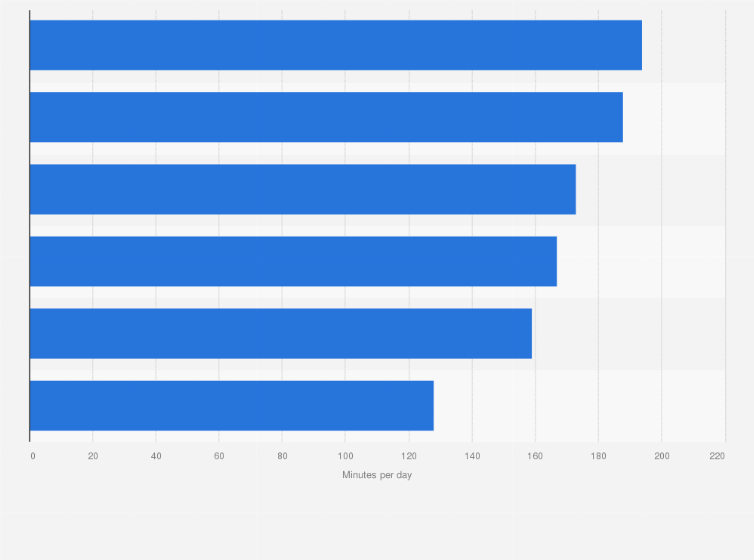Select the 20 tick label on the axis
The image size is (754, 560).
pyautogui.click(x=93, y=456)
